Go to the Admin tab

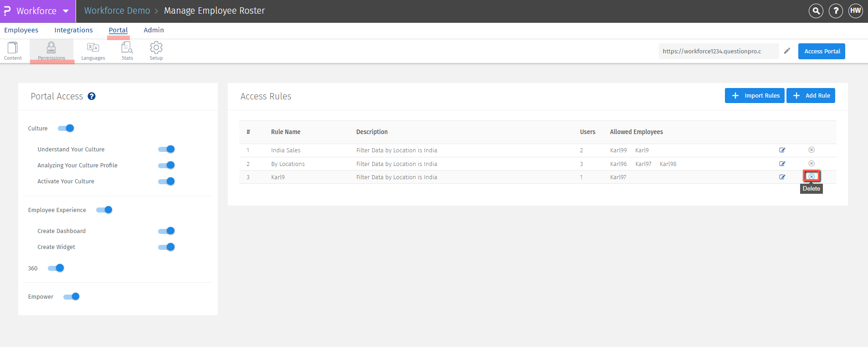[154, 30]
